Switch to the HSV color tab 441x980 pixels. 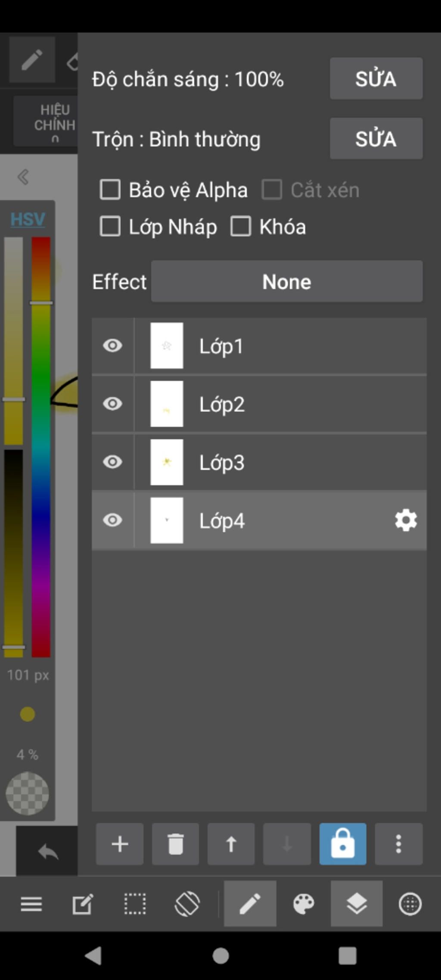28,219
